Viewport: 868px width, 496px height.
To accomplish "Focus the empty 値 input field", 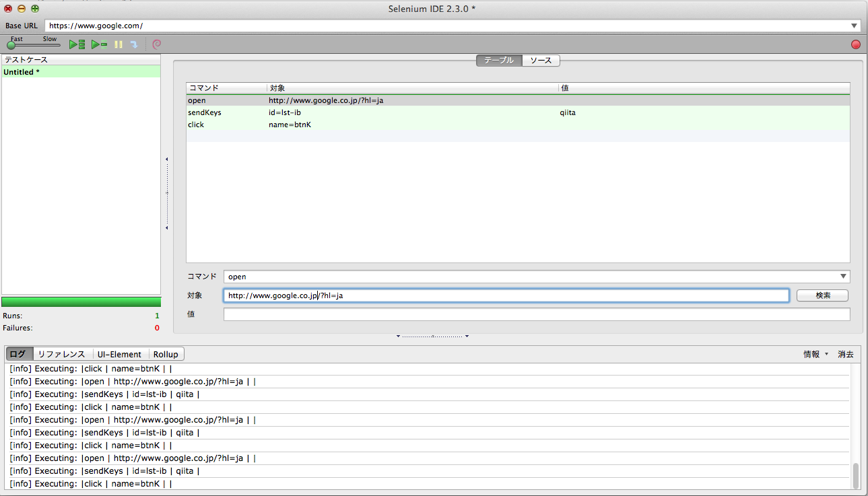I will click(x=537, y=314).
